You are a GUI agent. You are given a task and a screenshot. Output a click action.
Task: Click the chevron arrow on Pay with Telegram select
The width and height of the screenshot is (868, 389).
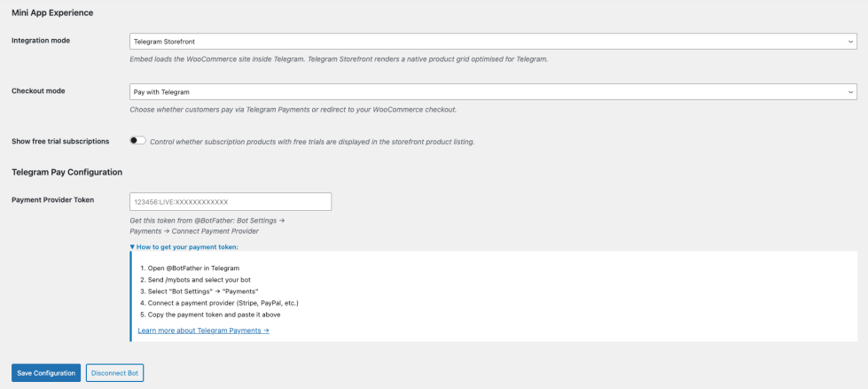pos(850,91)
